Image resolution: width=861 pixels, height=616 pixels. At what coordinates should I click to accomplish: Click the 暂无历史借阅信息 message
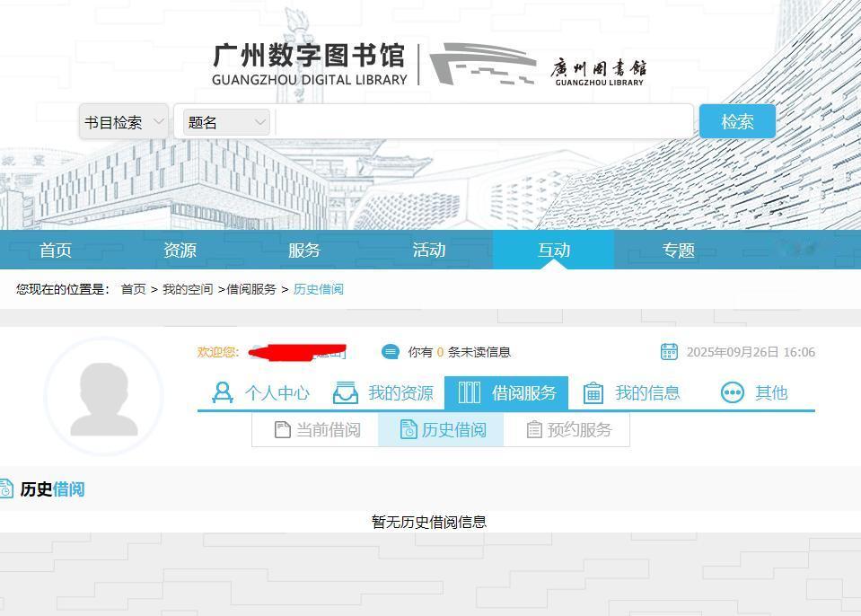(x=429, y=522)
